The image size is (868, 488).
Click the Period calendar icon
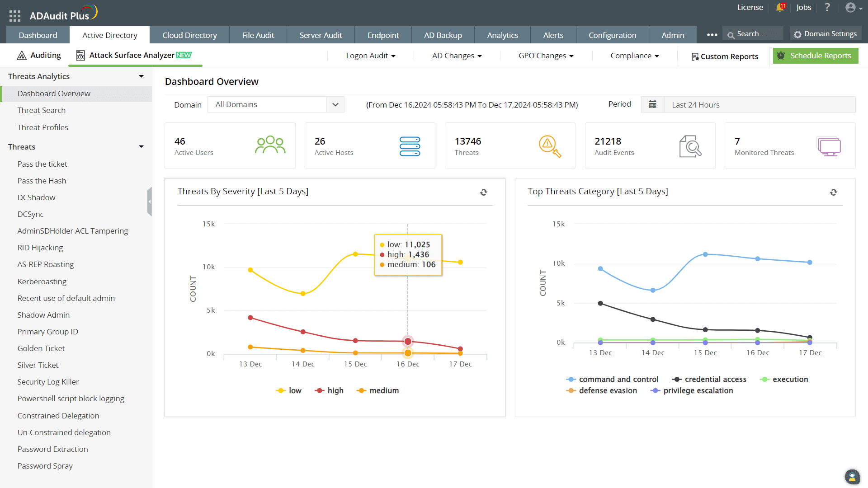click(x=652, y=105)
